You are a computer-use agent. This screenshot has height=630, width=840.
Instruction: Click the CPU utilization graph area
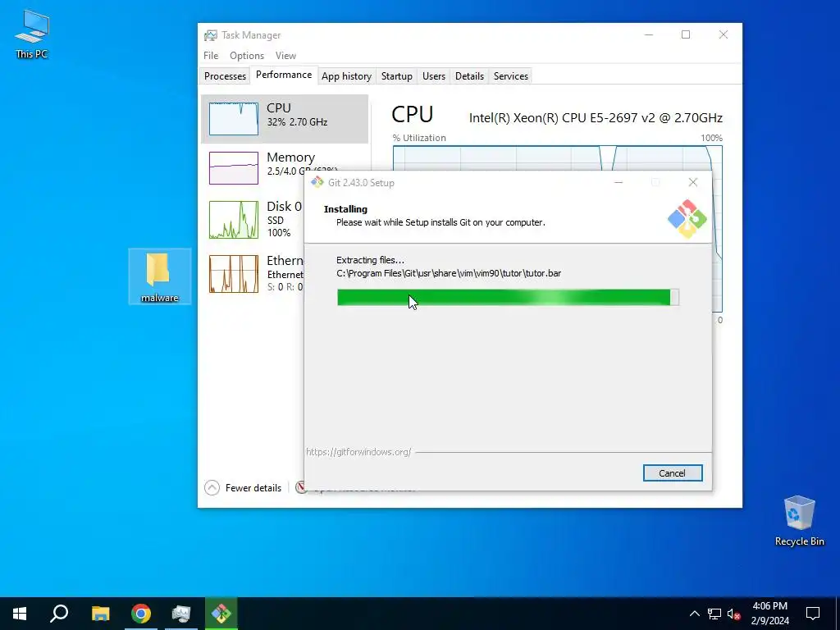[557, 158]
